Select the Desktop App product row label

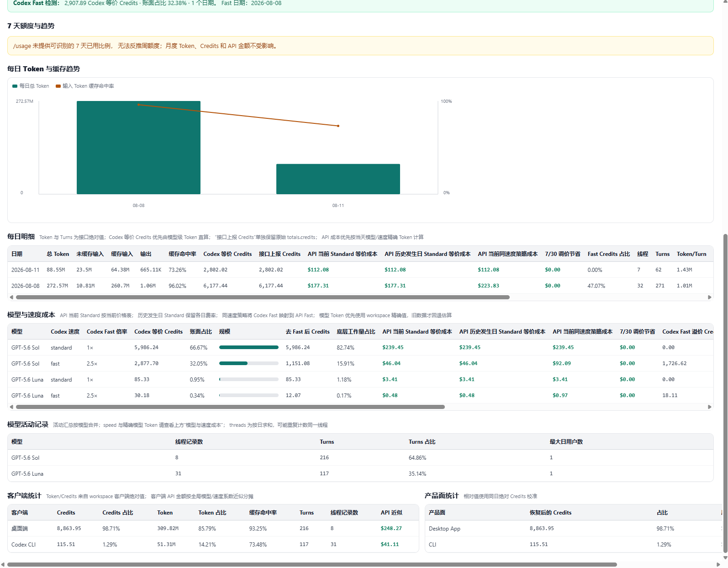pos(444,528)
